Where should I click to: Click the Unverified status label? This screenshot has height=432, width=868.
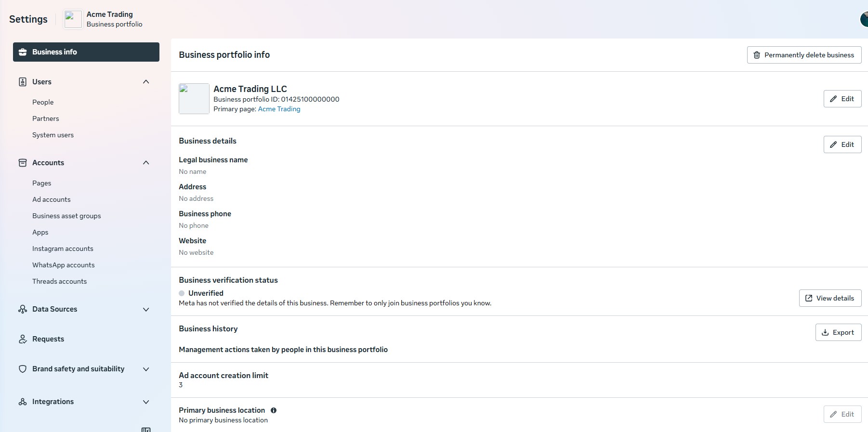(x=206, y=293)
